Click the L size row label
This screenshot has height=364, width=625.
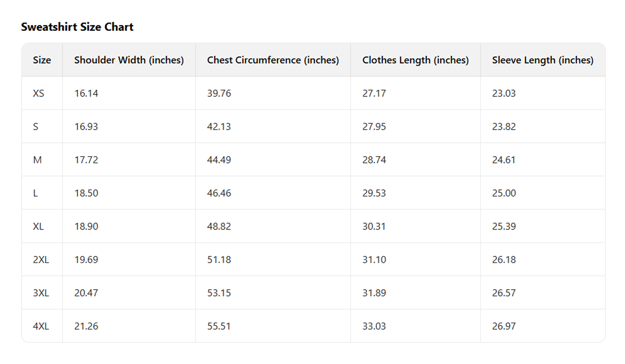tap(35, 193)
